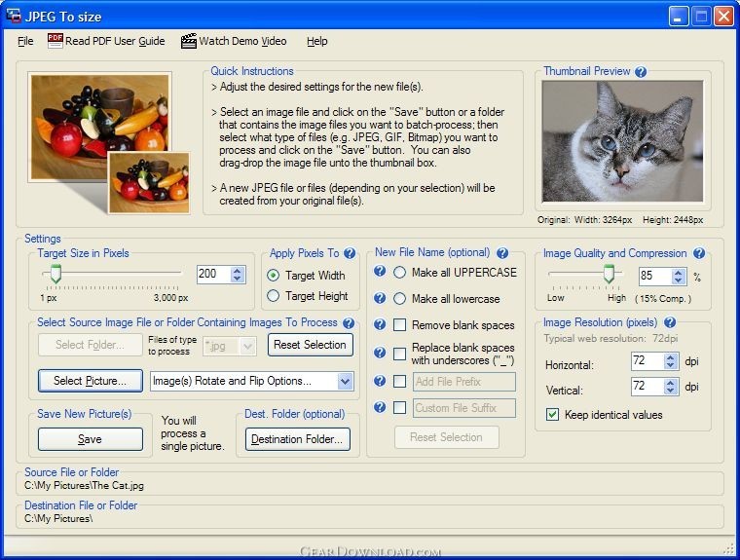This screenshot has width=740, height=560.
Task: Click image quality percent value field
Action: [655, 276]
